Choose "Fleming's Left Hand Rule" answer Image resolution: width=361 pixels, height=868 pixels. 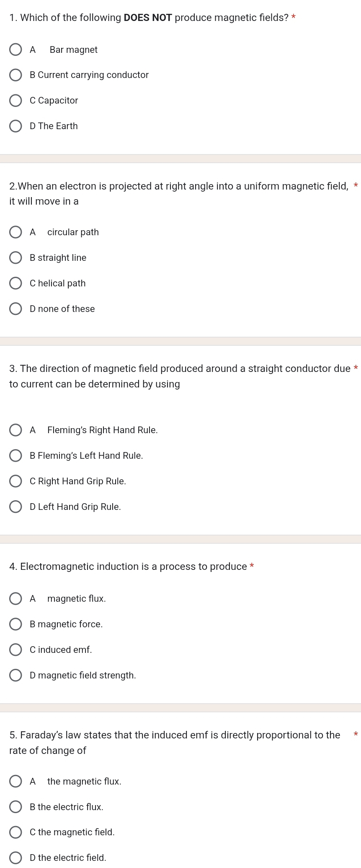pyautogui.click(x=16, y=455)
